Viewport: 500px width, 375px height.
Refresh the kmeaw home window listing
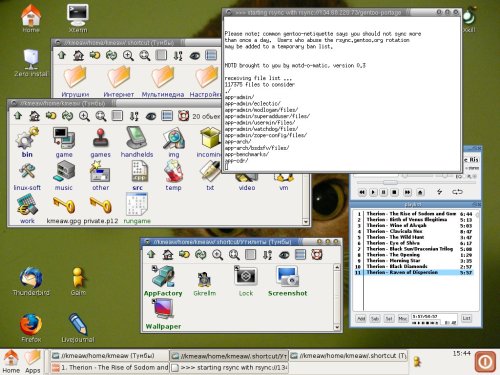[68, 116]
